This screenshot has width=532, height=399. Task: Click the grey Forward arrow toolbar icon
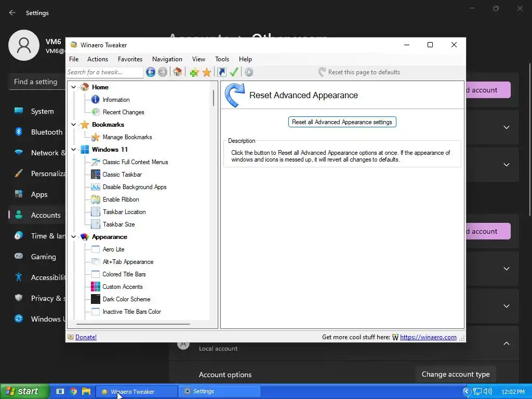pos(163,72)
